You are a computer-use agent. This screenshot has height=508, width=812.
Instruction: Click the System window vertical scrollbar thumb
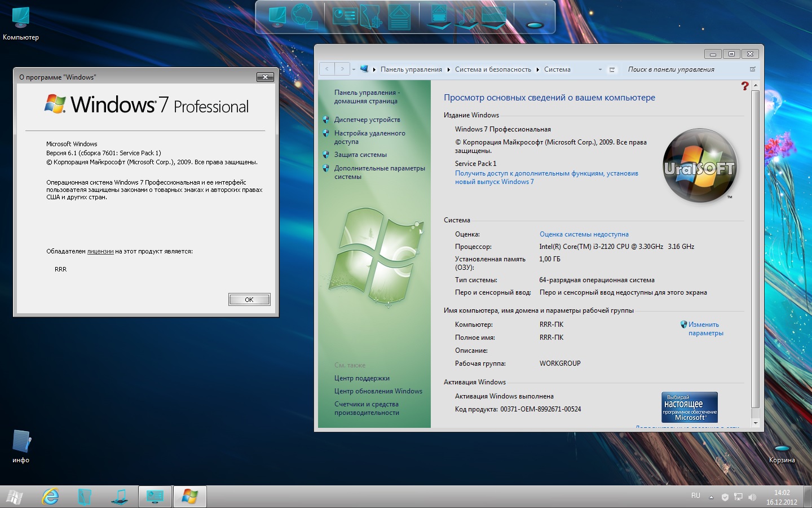[x=756, y=249]
